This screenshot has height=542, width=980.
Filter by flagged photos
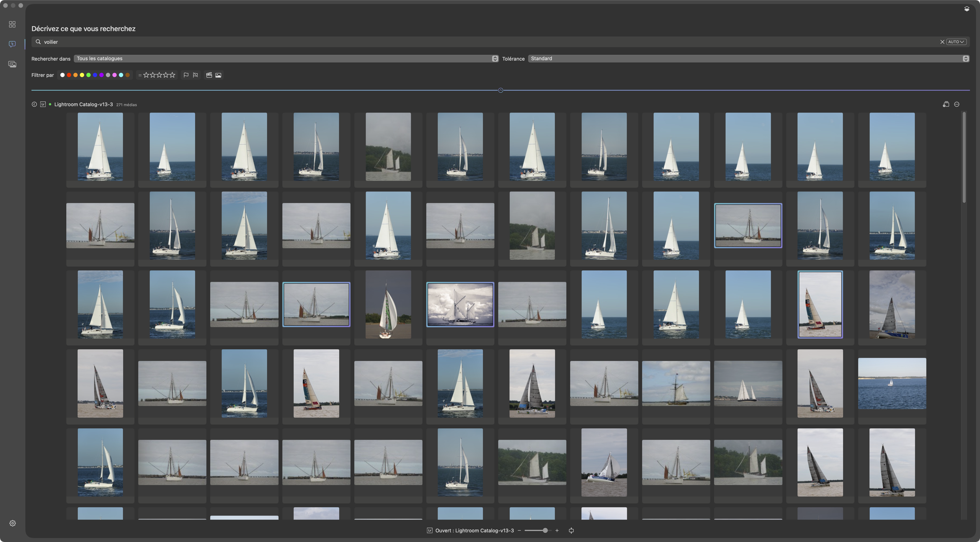(x=186, y=75)
